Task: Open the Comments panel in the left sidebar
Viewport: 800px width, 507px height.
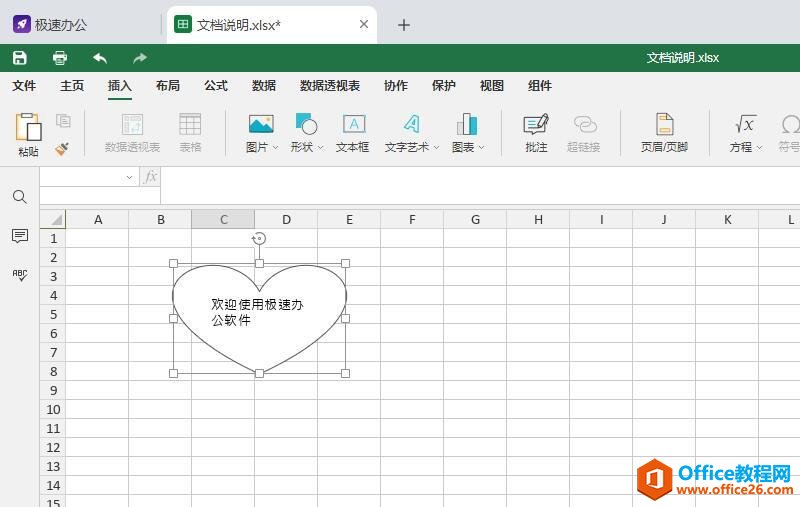Action: tap(20, 236)
